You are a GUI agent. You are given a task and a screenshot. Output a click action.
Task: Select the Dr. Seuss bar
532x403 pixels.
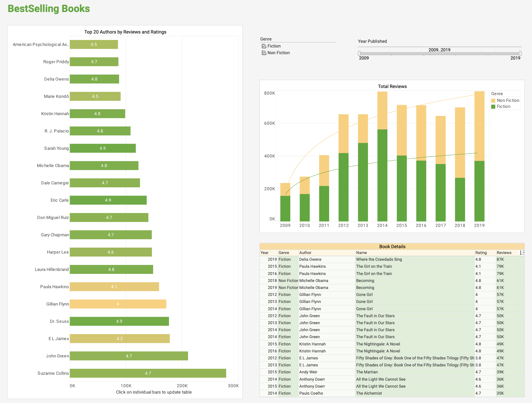(119, 321)
